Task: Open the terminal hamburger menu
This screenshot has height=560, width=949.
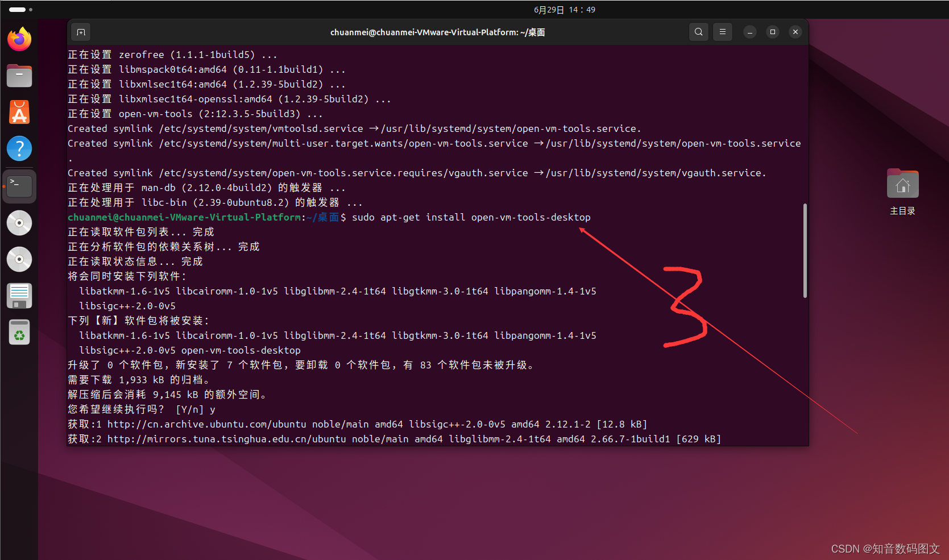Action: tap(723, 32)
